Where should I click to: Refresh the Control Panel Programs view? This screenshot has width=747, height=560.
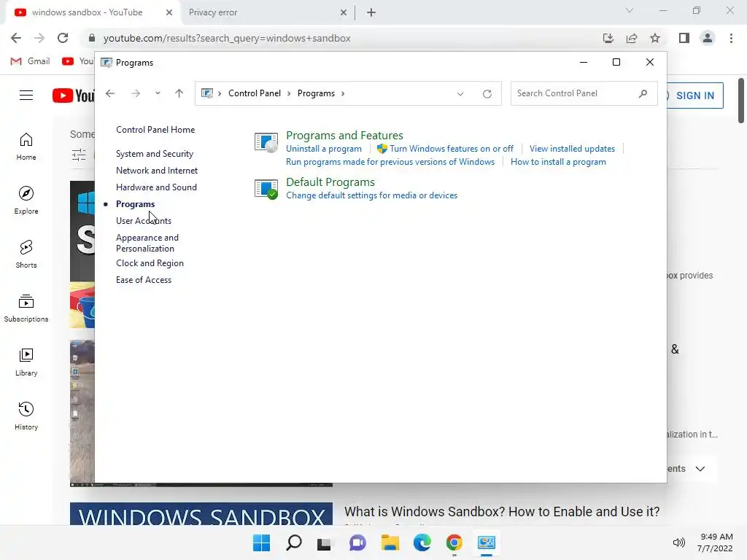487,94
